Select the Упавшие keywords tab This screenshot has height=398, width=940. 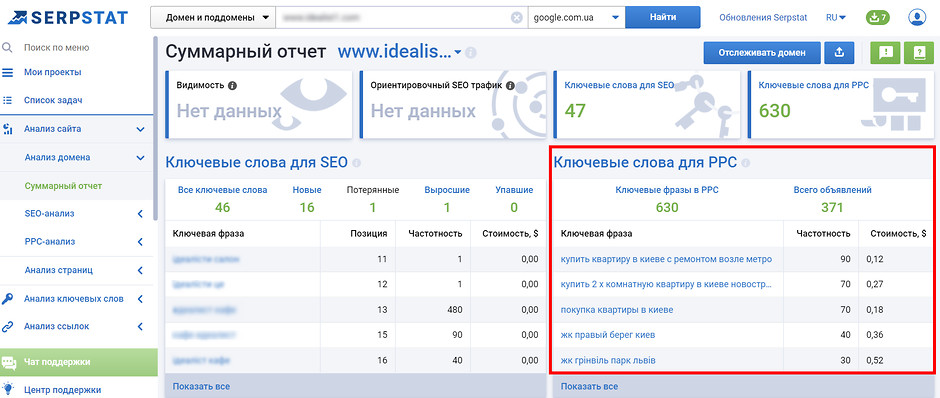[514, 190]
